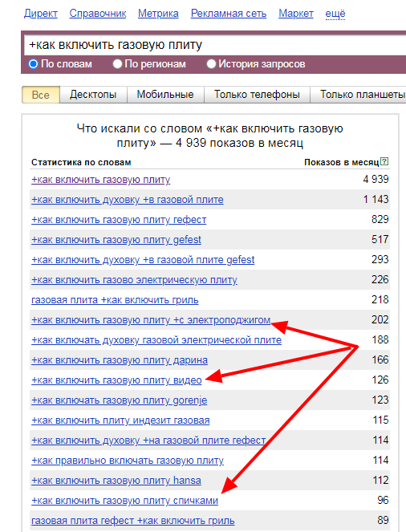Click the 829 impressions value
The image size is (406, 532).
coord(380,219)
